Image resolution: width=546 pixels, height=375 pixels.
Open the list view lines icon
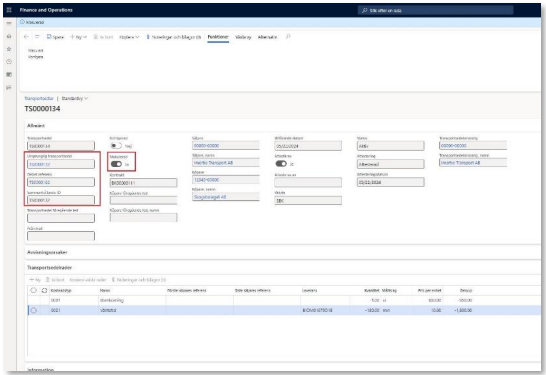click(37, 37)
